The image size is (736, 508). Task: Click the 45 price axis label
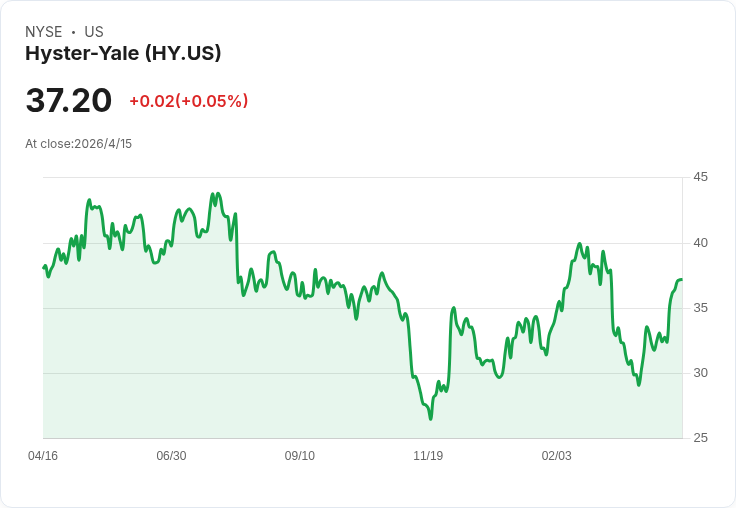tap(701, 177)
